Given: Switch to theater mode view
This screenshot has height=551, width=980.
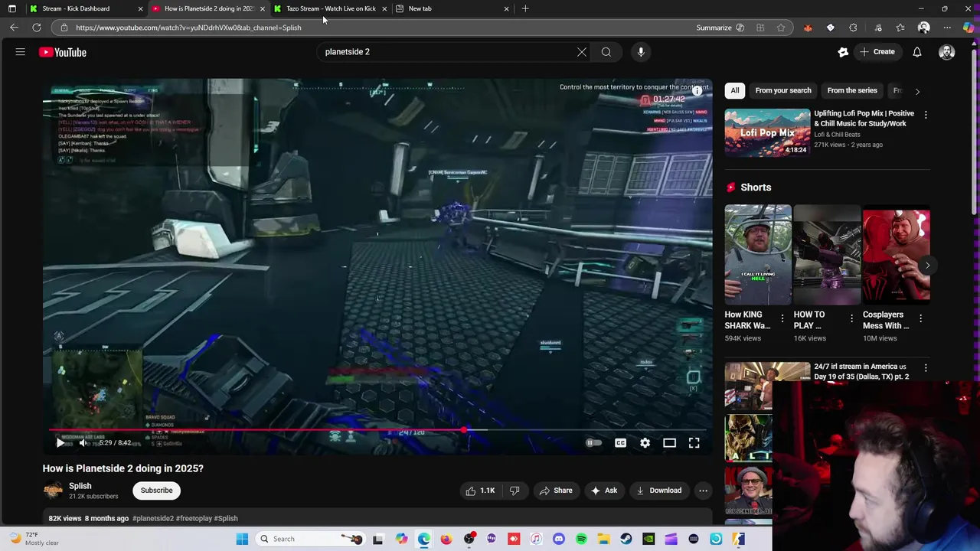Looking at the screenshot, I should pos(669,442).
